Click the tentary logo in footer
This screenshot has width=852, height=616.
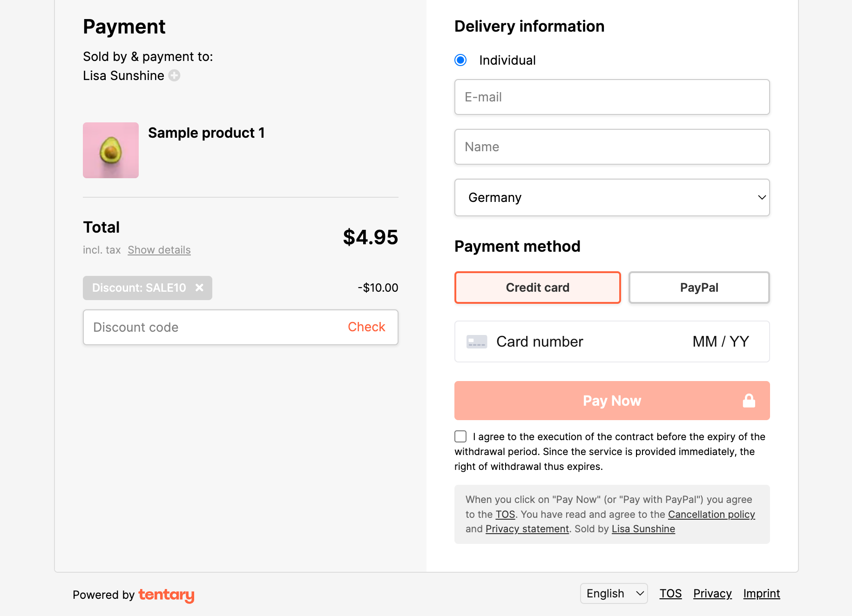click(166, 596)
